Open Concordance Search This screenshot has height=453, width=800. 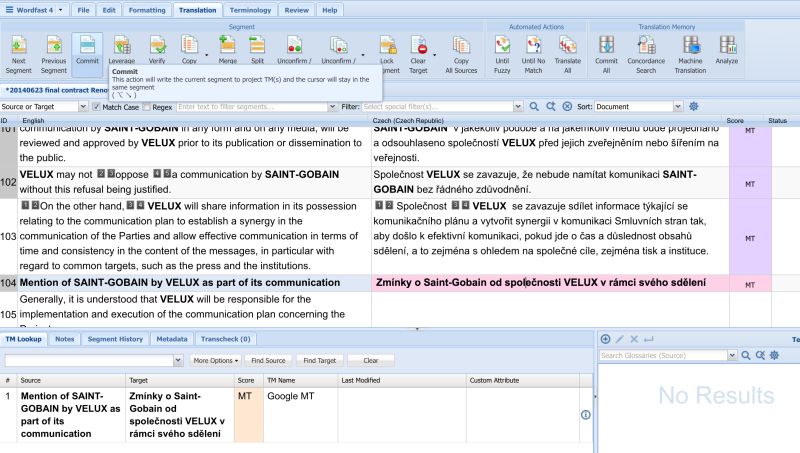pos(646,55)
